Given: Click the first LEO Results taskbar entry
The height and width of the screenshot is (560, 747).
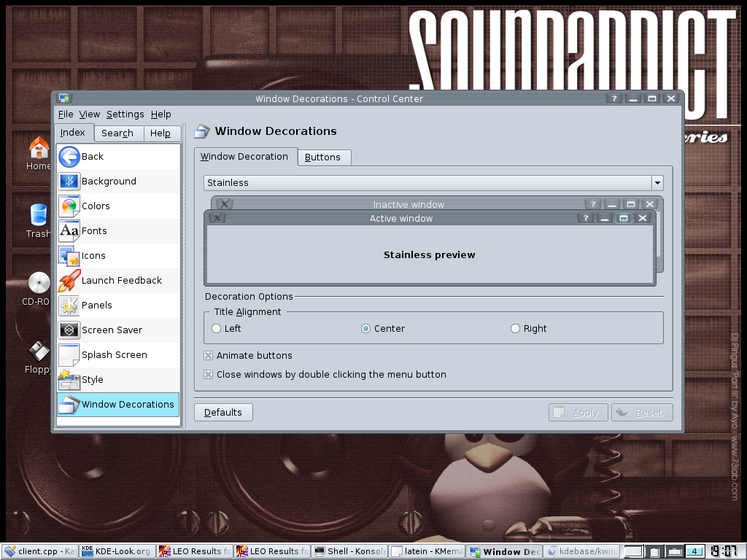Looking at the screenshot, I should point(194,551).
